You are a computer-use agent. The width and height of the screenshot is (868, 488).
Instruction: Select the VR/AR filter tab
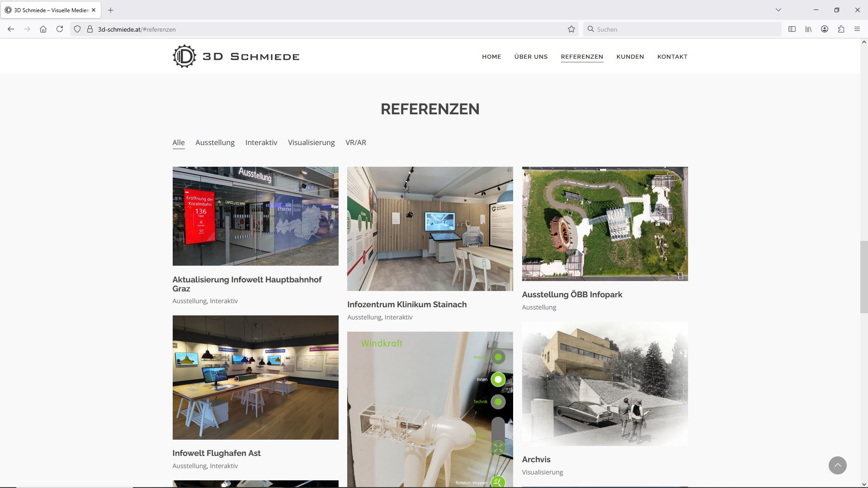click(x=356, y=143)
